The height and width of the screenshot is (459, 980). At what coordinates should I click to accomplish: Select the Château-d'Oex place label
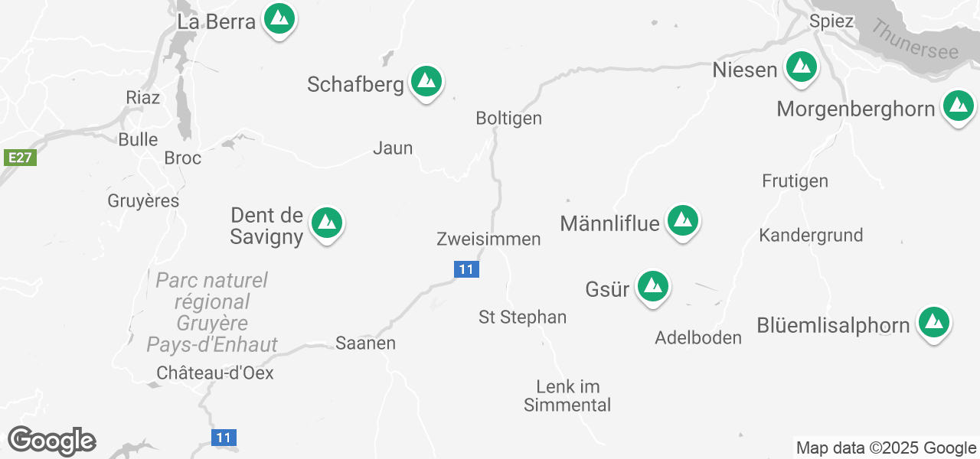(215, 373)
